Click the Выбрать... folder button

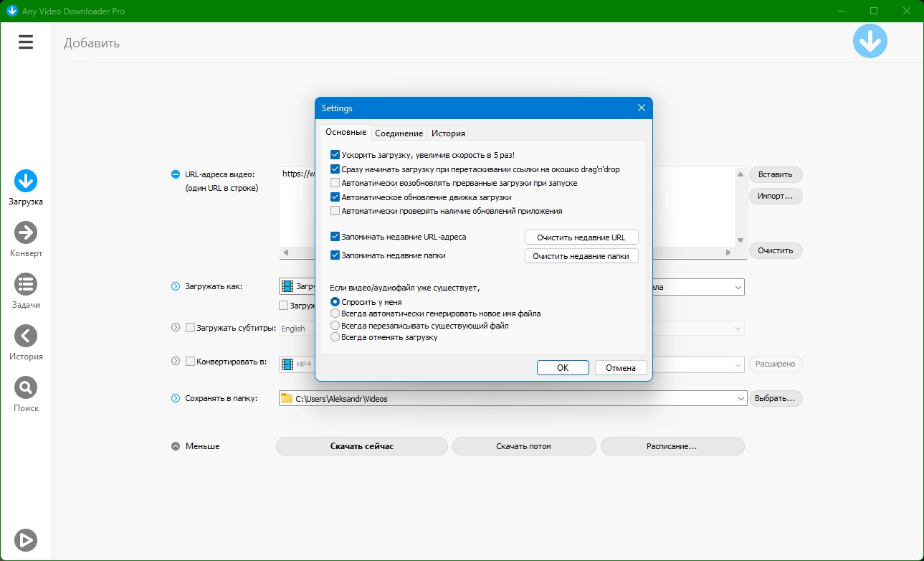tap(776, 398)
